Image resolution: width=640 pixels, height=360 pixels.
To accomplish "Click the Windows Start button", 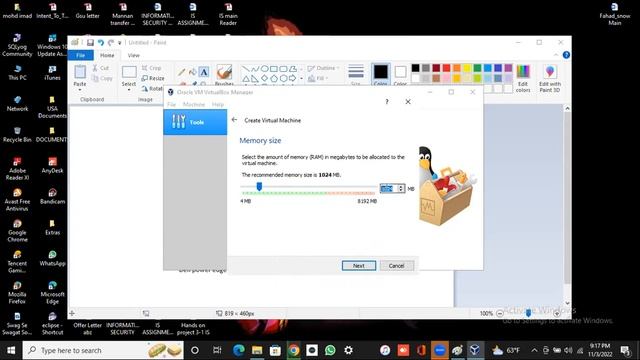I will coord(11,350).
